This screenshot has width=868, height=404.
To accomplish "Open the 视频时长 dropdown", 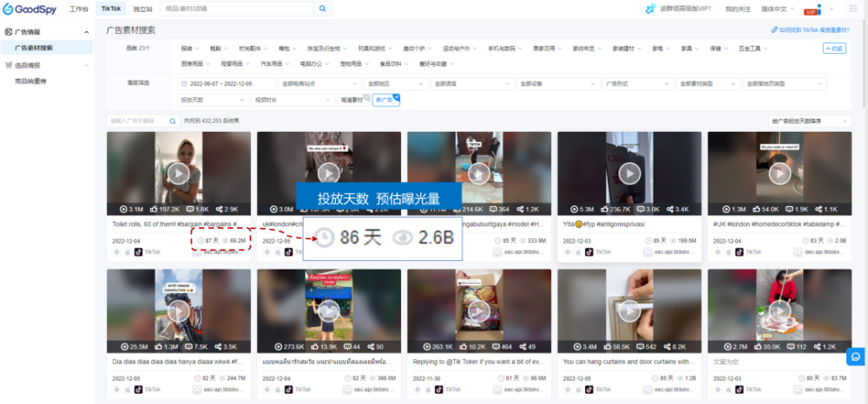I will tap(293, 100).
